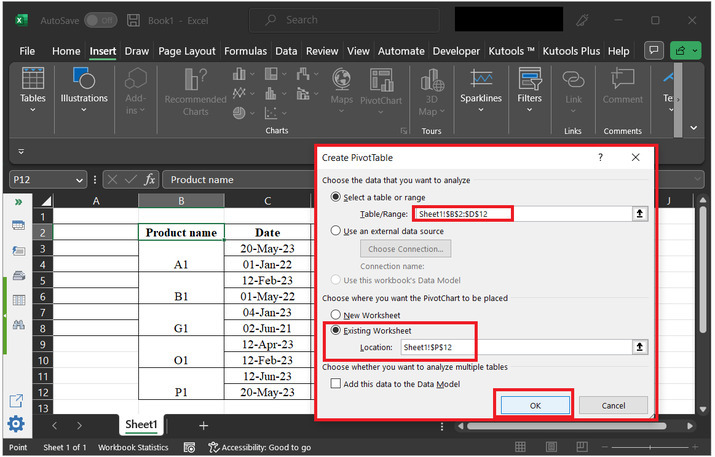The width and height of the screenshot is (715, 457).
Task: Collapse the Table/Range reference selector icon
Action: [639, 214]
